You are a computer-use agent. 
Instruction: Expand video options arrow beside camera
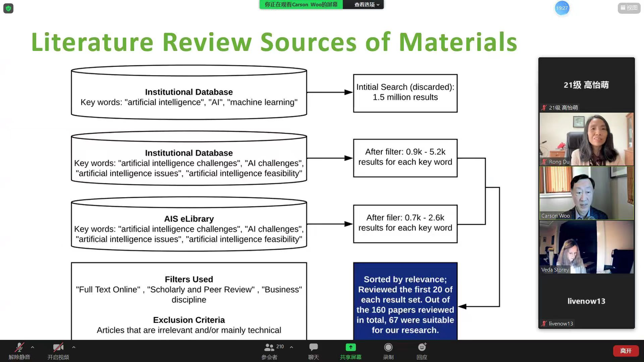tap(74, 347)
